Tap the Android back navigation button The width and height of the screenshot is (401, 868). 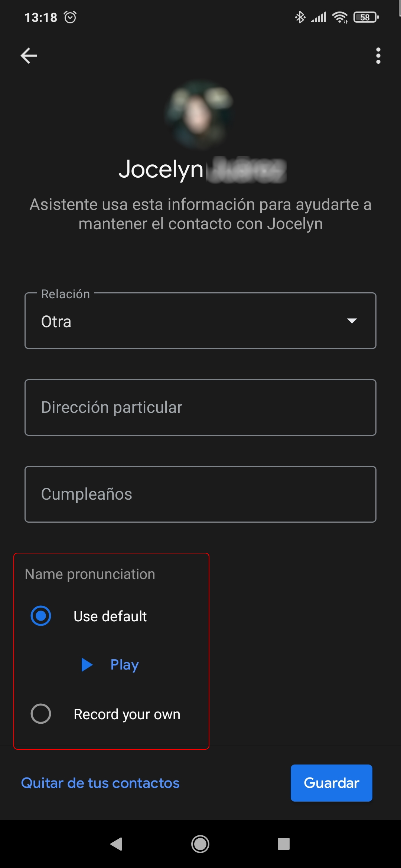coord(117,844)
